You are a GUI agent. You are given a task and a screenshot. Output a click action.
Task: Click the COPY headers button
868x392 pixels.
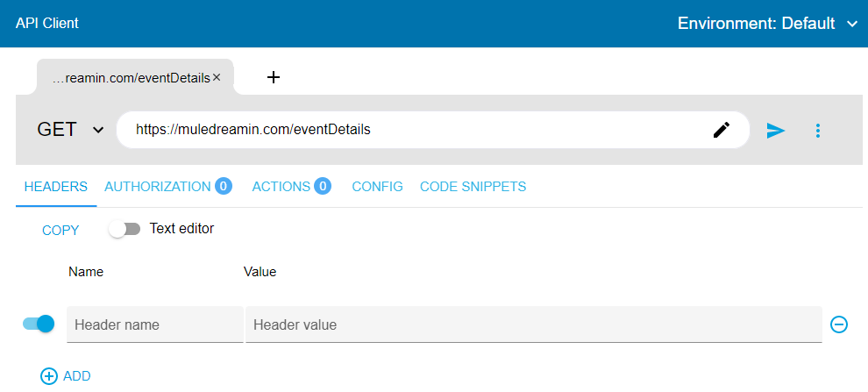coord(60,230)
